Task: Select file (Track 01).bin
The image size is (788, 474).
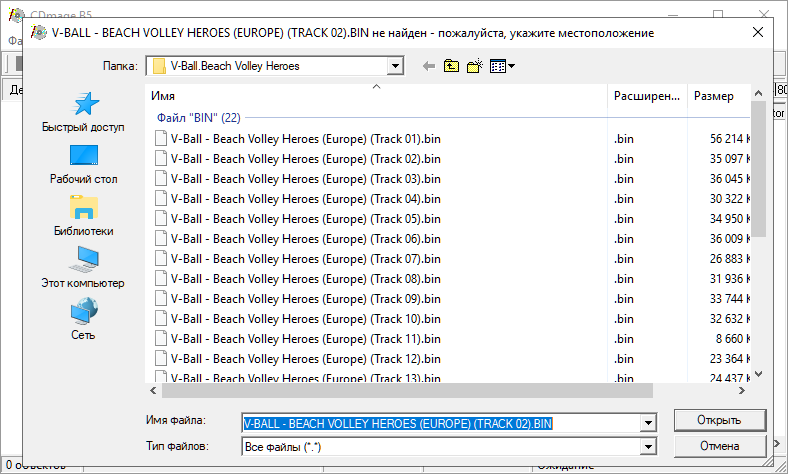Action: point(306,139)
